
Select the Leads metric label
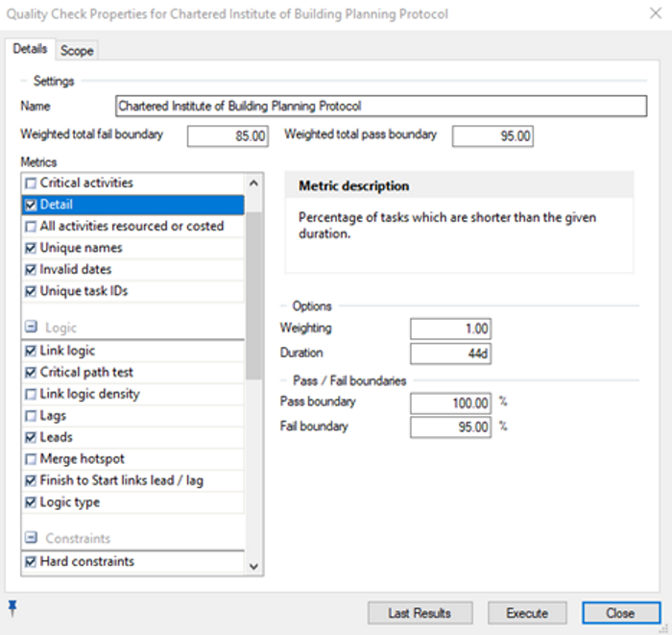[56, 437]
